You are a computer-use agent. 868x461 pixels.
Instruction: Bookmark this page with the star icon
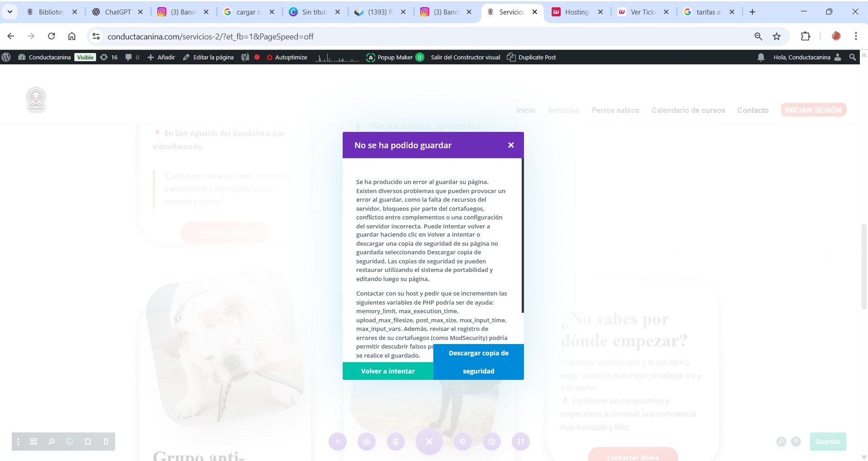click(x=777, y=36)
